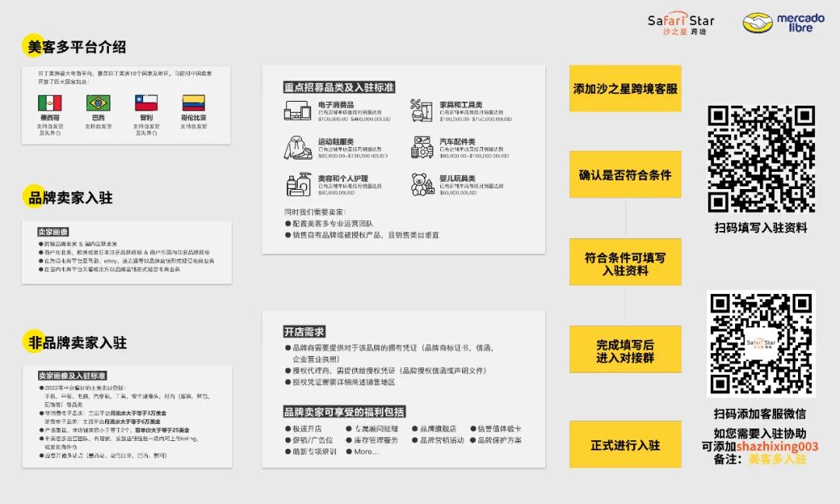Viewport: 840px width, 504px height.
Task: Click the 墨西哥 country label
Action: [x=50, y=117]
